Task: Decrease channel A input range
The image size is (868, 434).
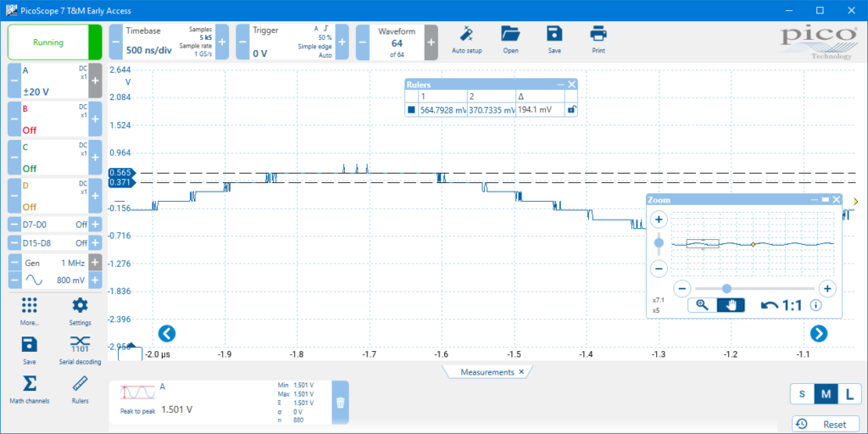Action: coord(14,81)
